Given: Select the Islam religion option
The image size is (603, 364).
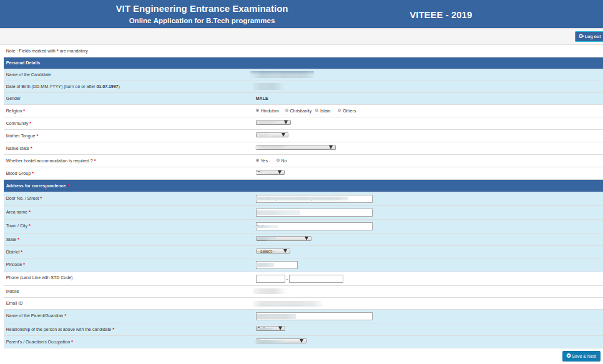Looking at the screenshot, I should click(316, 110).
